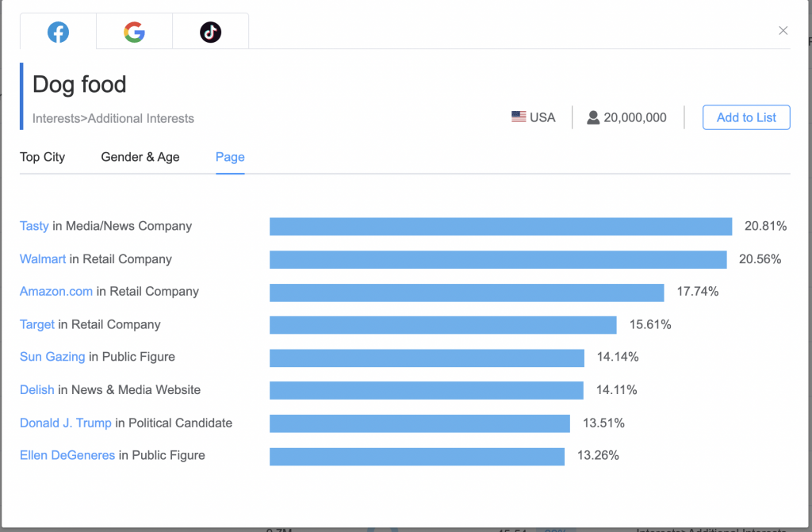Click the 20,000,000 audience size value

pos(635,117)
